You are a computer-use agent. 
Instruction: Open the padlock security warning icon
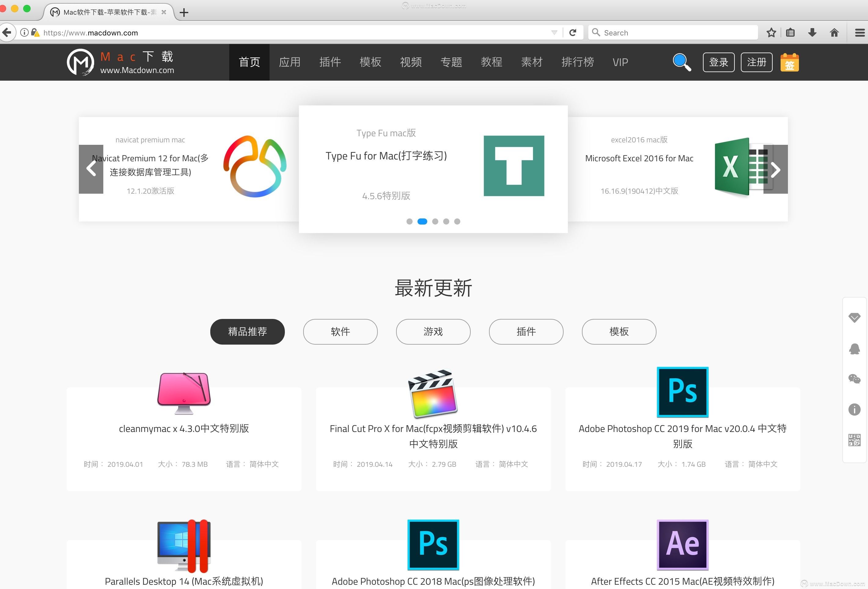(35, 33)
